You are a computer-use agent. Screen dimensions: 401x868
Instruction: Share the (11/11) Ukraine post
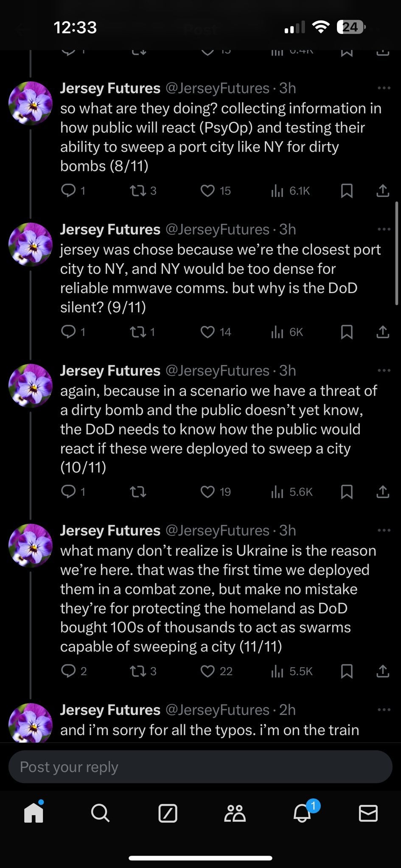click(x=382, y=671)
